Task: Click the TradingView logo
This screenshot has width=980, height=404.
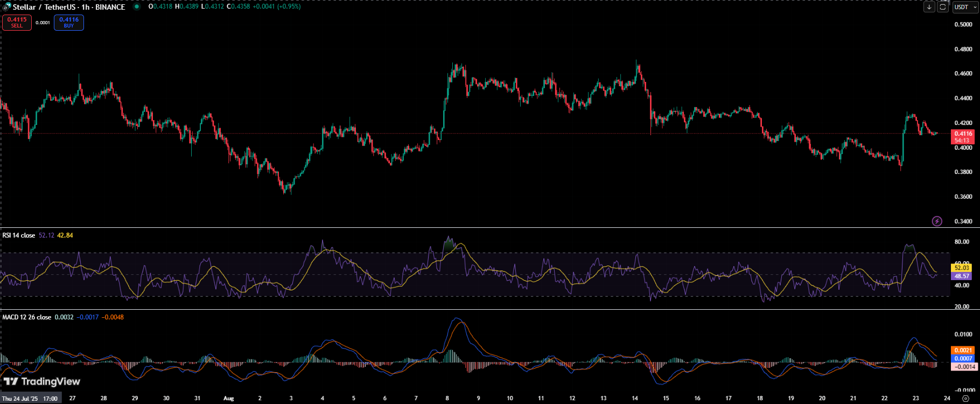Action: [x=42, y=381]
